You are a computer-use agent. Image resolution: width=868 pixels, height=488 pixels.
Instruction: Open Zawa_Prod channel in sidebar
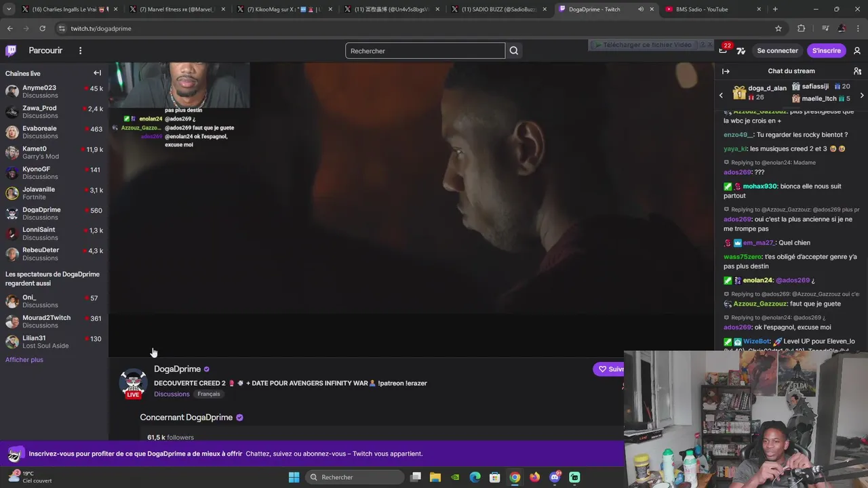coord(54,112)
